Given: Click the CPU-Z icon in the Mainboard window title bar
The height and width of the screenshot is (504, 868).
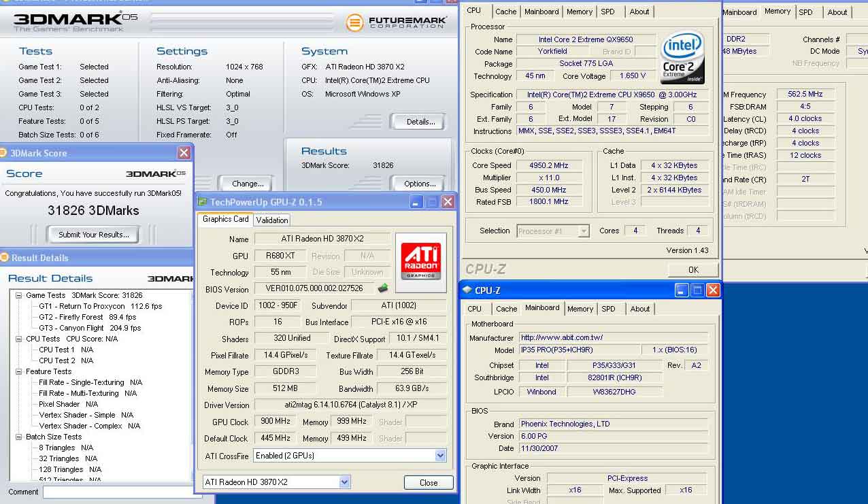Looking at the screenshot, I should (x=467, y=290).
